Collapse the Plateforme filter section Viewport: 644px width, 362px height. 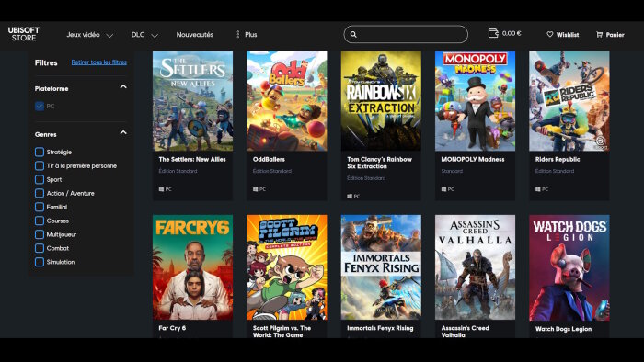[123, 87]
